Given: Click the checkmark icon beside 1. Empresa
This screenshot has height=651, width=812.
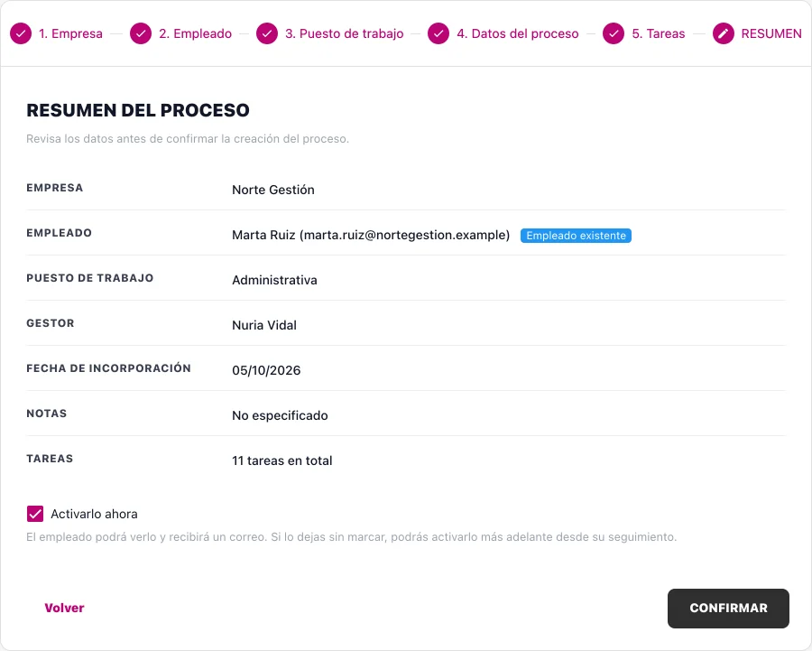Looking at the screenshot, I should coord(21,33).
